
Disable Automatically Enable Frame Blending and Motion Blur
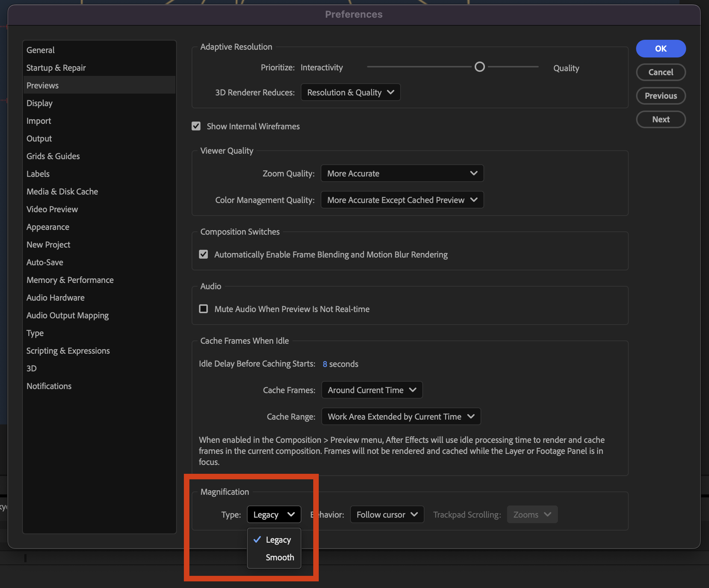click(203, 254)
